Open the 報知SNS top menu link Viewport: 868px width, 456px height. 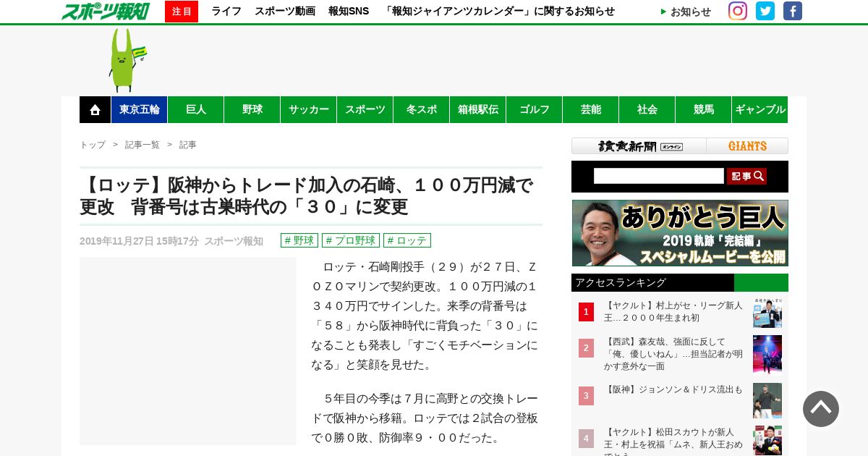(349, 12)
